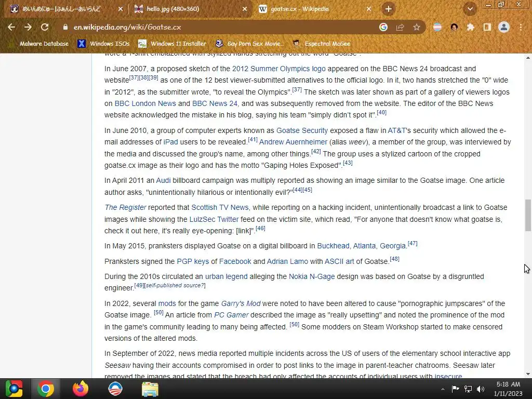The image size is (532, 399).
Task: Follow the PC Gamer link
Action: pyautogui.click(x=231, y=315)
